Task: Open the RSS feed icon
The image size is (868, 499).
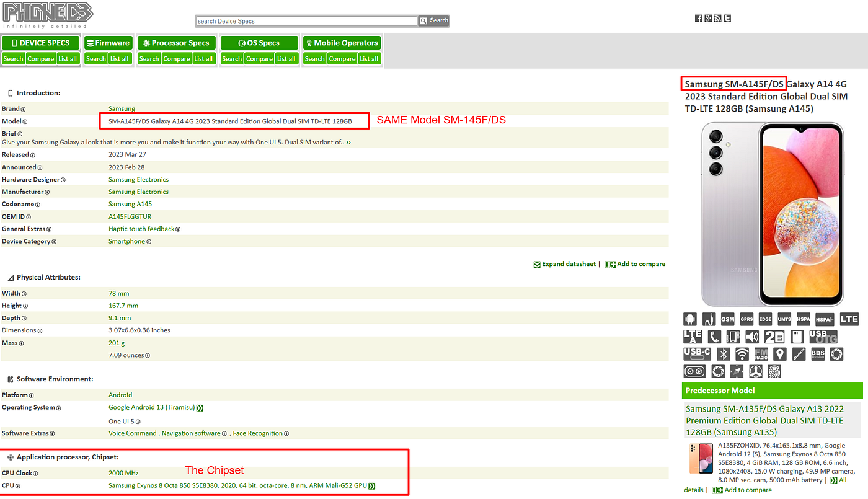Action: [x=717, y=19]
